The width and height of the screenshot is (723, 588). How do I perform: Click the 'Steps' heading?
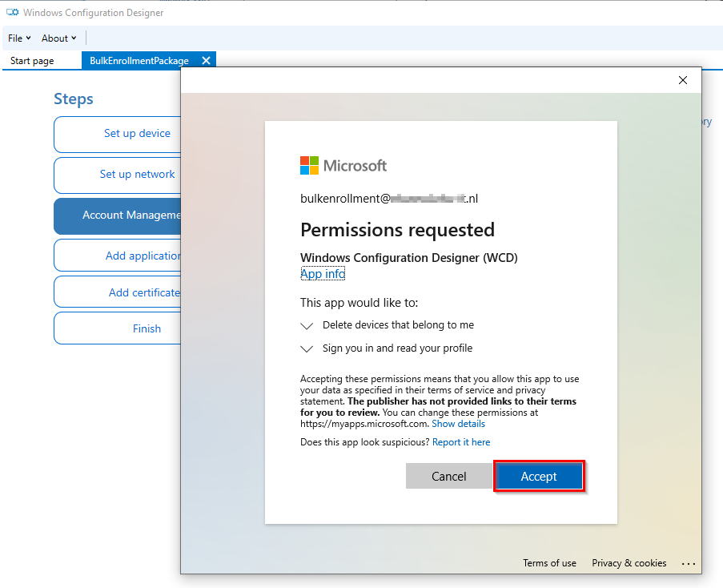click(x=74, y=99)
